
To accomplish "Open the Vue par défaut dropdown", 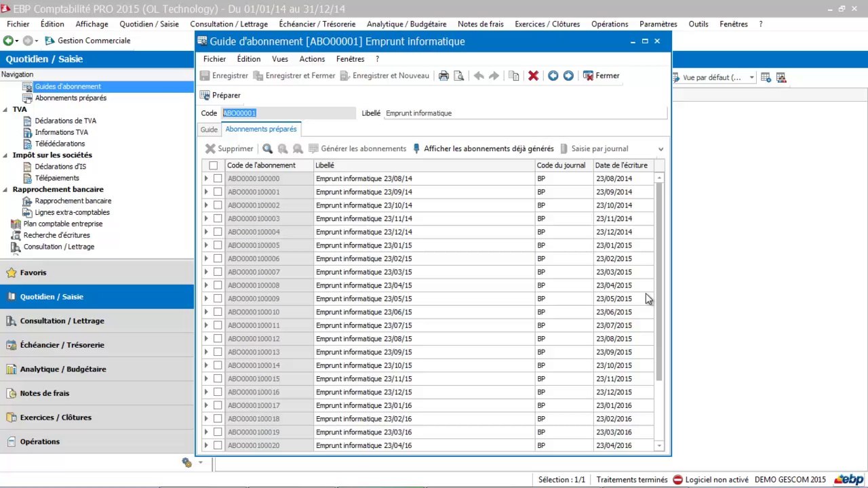I will coord(751,78).
